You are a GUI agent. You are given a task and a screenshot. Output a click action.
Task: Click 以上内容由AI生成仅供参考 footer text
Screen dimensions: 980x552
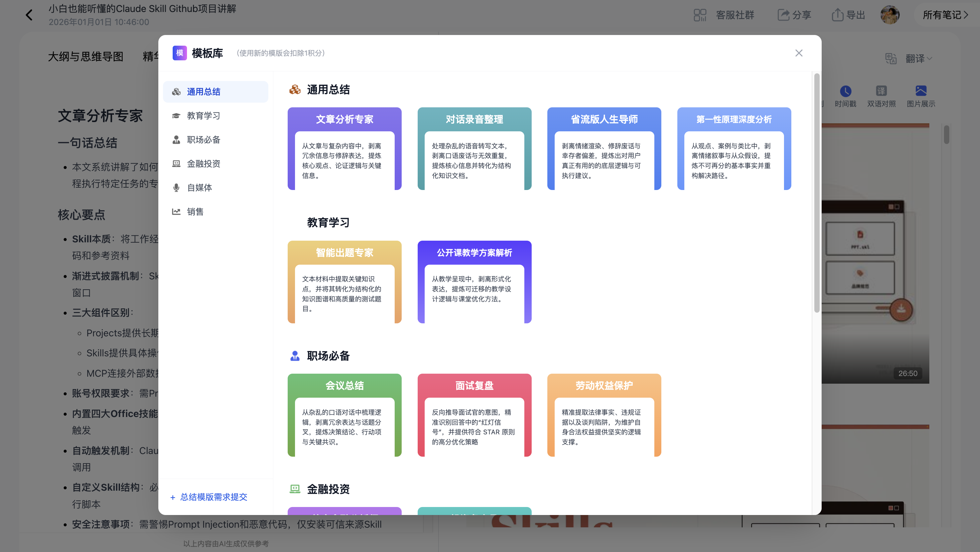[x=226, y=544]
